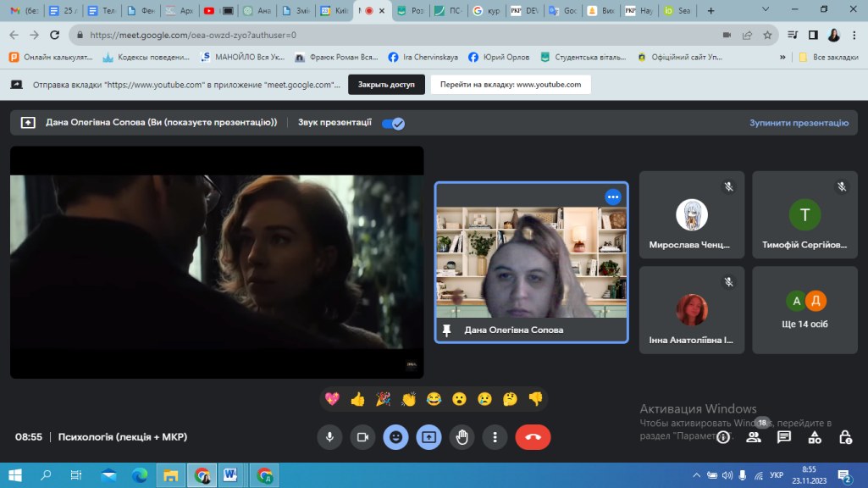Click the Закрыть доступ button
This screenshot has height=488, width=868.
tap(386, 85)
